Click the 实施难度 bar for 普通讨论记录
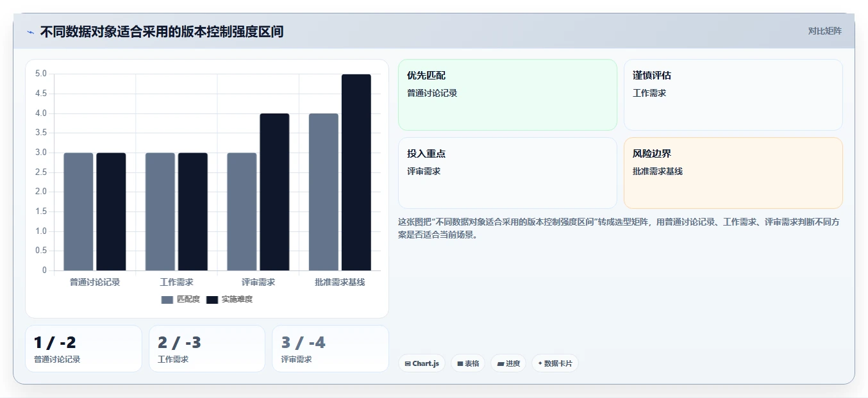 coord(111,211)
